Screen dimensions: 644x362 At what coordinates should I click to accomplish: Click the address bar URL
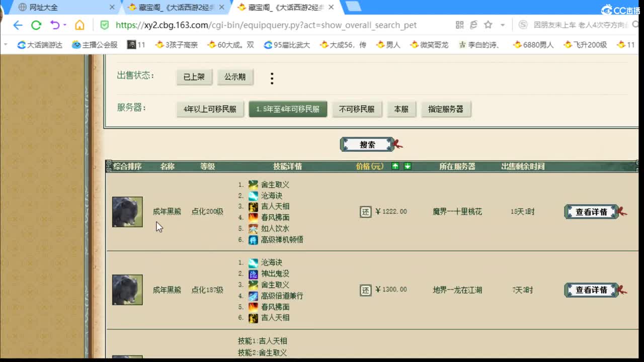tap(266, 25)
